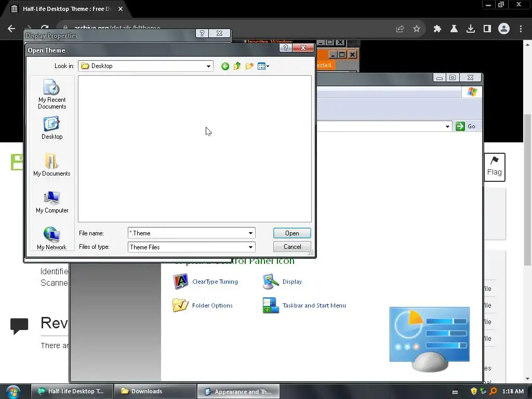Screen dimensions: 532x399
Task: Click the Folder Options folder icon
Action: tap(180, 305)
